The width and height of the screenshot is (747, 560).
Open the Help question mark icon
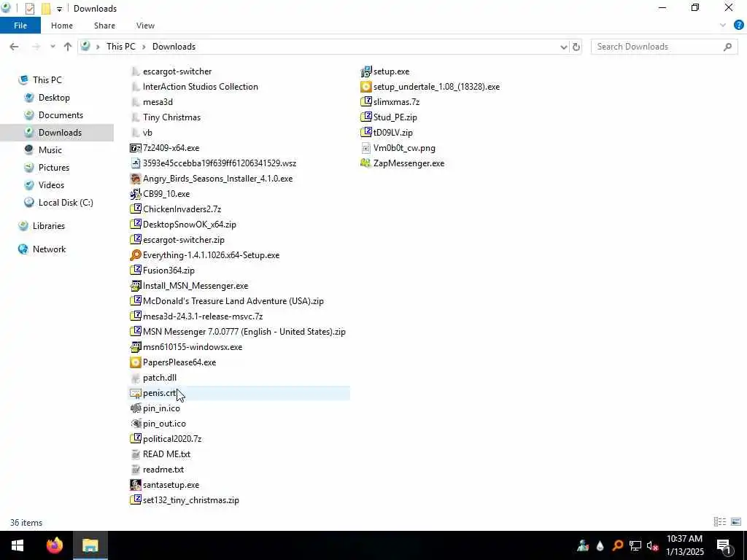click(738, 26)
